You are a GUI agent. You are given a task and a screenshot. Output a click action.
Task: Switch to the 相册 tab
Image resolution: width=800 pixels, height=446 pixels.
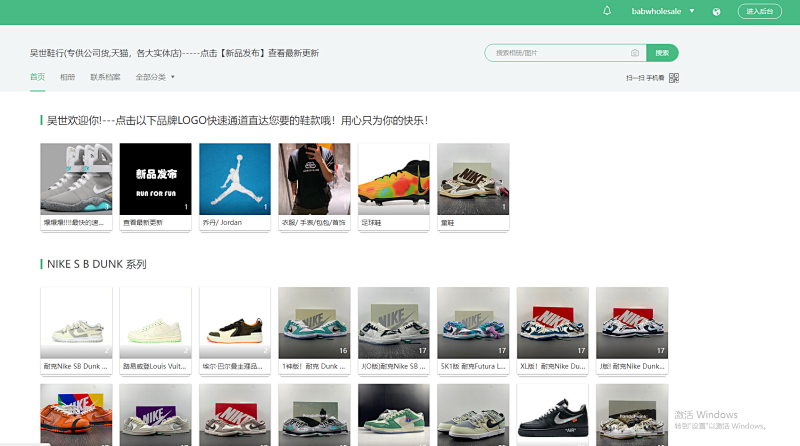67,77
